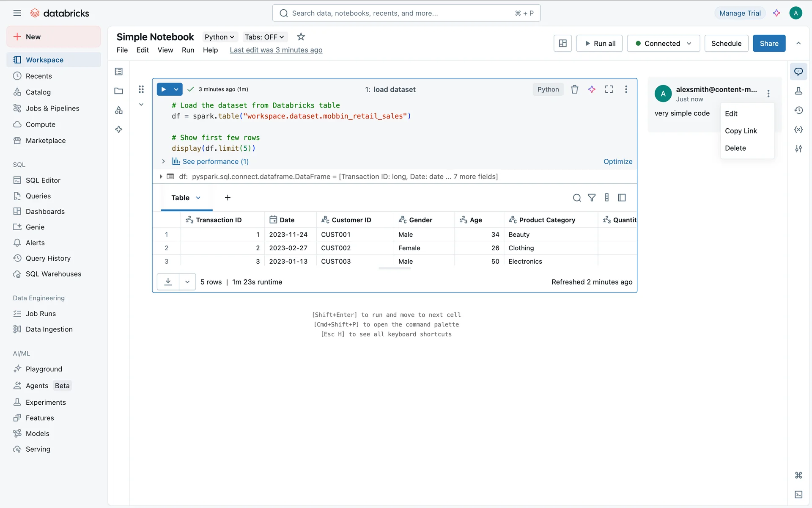The width and height of the screenshot is (812, 508).
Task: Toggle the side-by-side layout view button
Action: pyautogui.click(x=562, y=43)
